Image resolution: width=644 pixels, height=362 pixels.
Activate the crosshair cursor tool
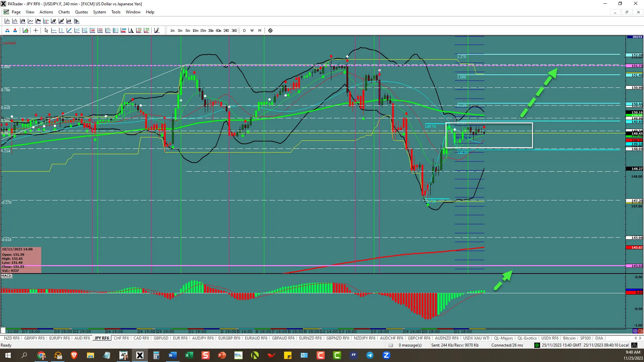tap(36, 31)
